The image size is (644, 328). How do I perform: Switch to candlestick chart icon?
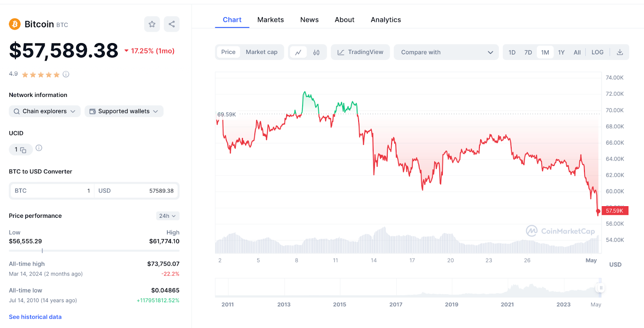pyautogui.click(x=316, y=52)
